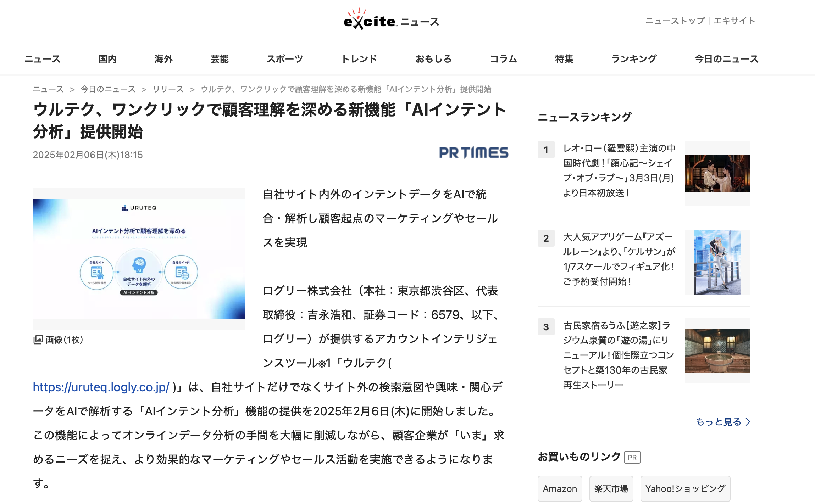Screen dimensions: 815x504
Task: Select the 芸能 navigation tab
Action: (x=220, y=59)
